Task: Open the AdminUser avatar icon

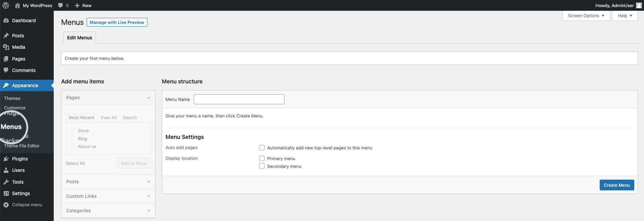Action: click(639, 5)
